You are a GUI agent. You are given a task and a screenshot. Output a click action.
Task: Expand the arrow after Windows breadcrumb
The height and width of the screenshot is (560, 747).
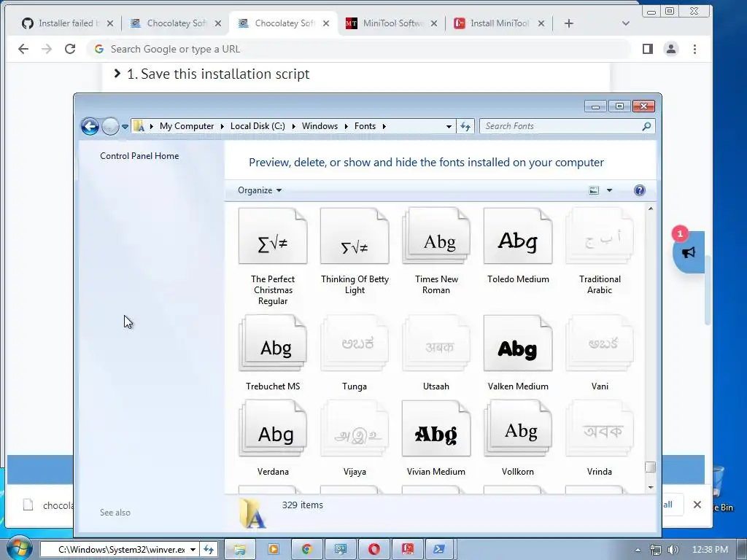[x=347, y=126]
